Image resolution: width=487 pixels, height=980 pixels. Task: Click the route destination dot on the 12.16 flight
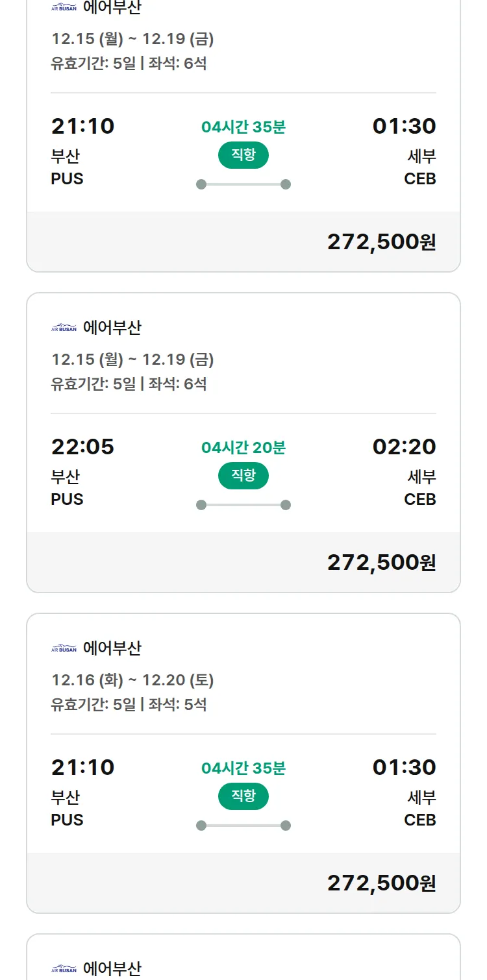pos(286,826)
